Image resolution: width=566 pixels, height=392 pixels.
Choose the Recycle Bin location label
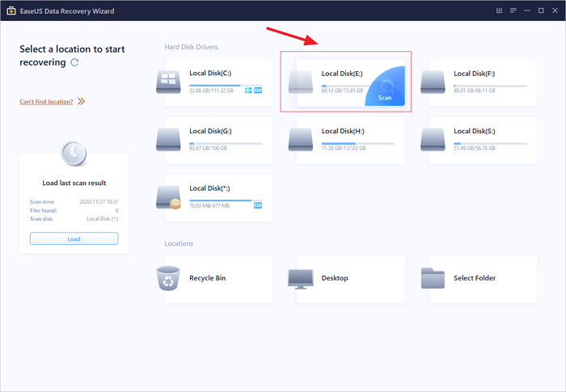click(207, 278)
